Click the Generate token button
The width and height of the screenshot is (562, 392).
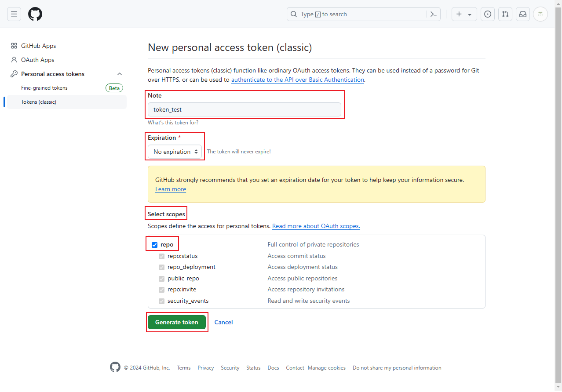pyautogui.click(x=177, y=322)
